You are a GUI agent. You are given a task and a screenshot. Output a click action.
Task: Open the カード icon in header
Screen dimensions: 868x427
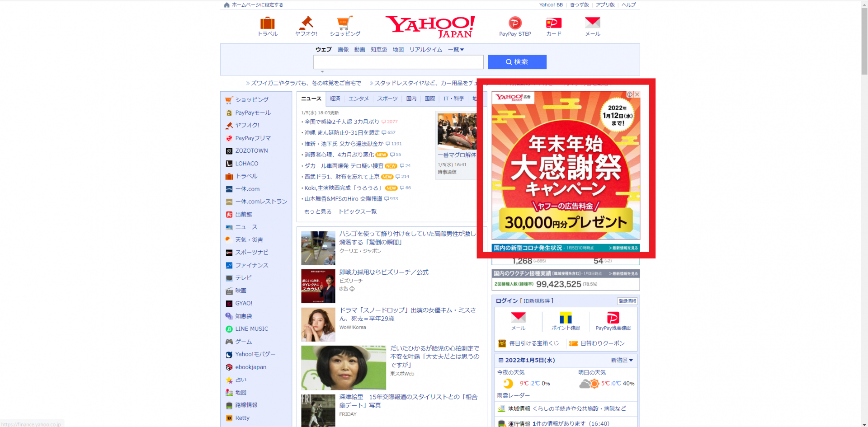click(x=554, y=23)
